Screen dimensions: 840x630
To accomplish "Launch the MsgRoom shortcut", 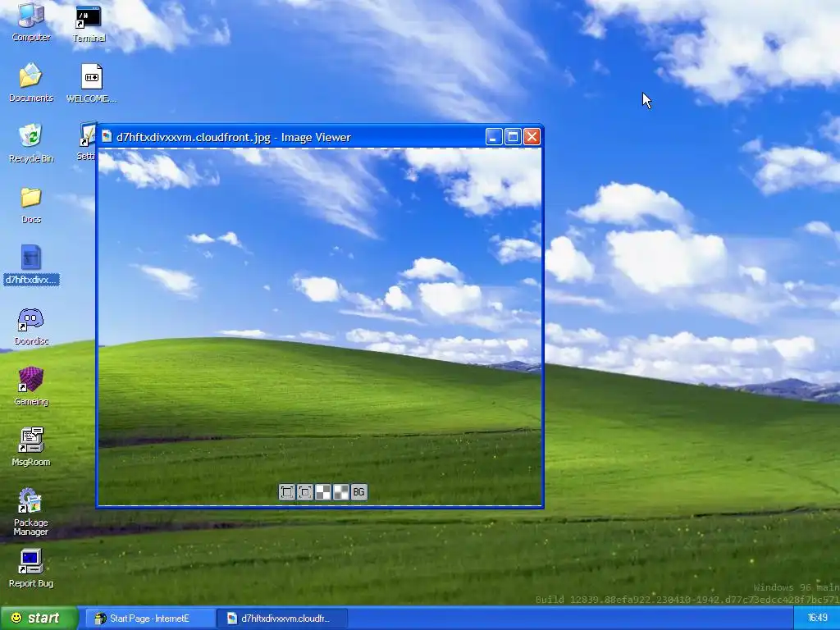I will [31, 447].
